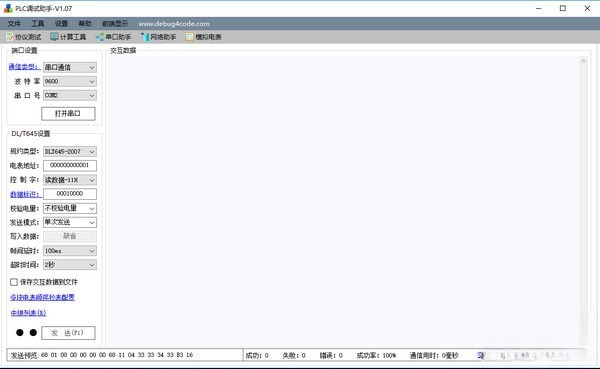Click the 成功: 0 status text

257,356
